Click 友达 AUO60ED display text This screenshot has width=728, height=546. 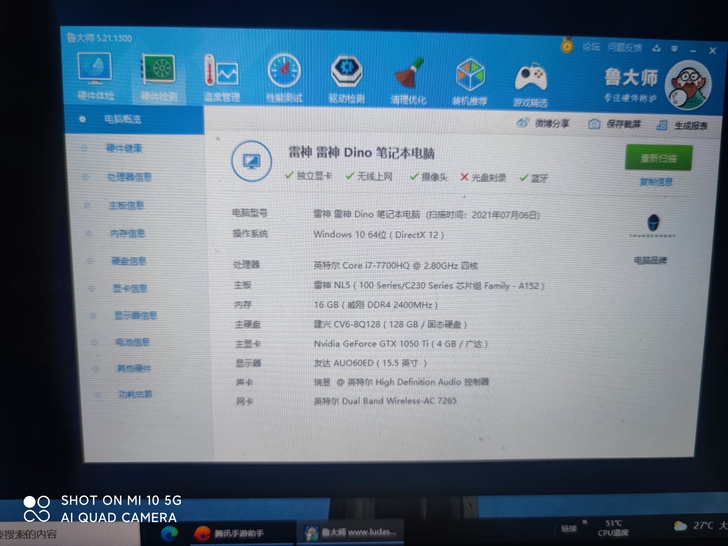point(370,363)
